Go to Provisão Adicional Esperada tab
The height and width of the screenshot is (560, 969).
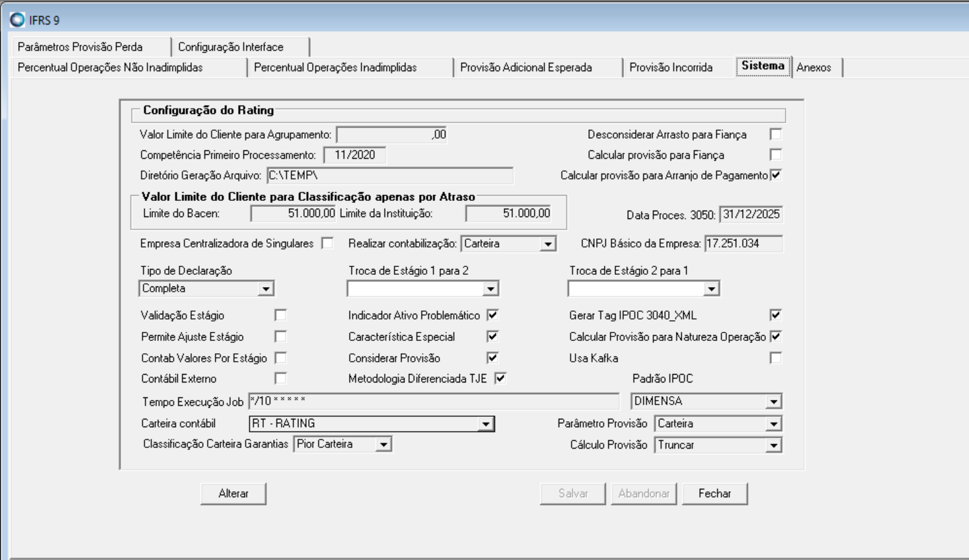tap(538, 67)
